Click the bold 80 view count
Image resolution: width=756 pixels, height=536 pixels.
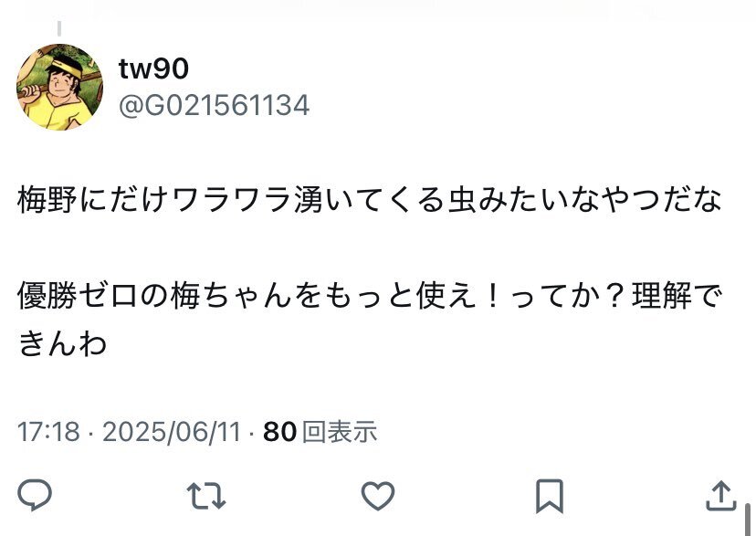tap(279, 431)
